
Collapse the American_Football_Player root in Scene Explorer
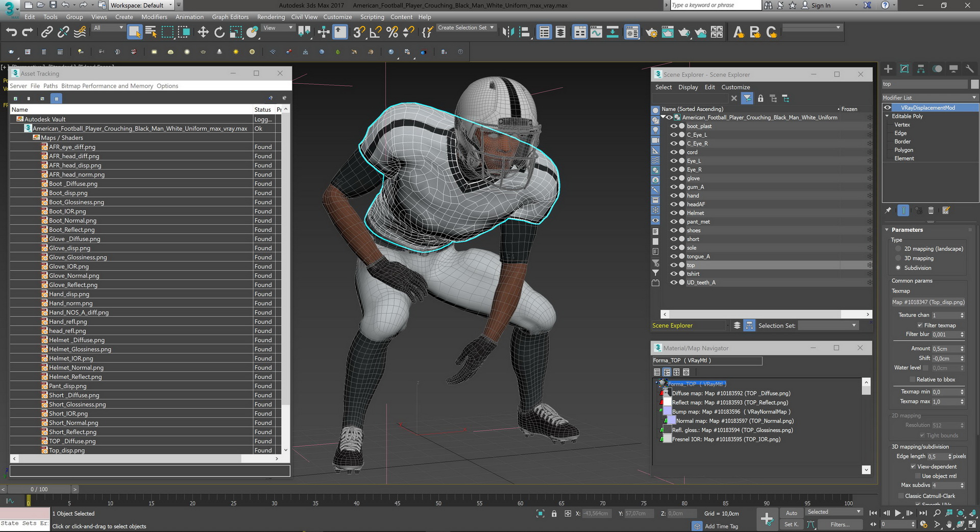(663, 117)
